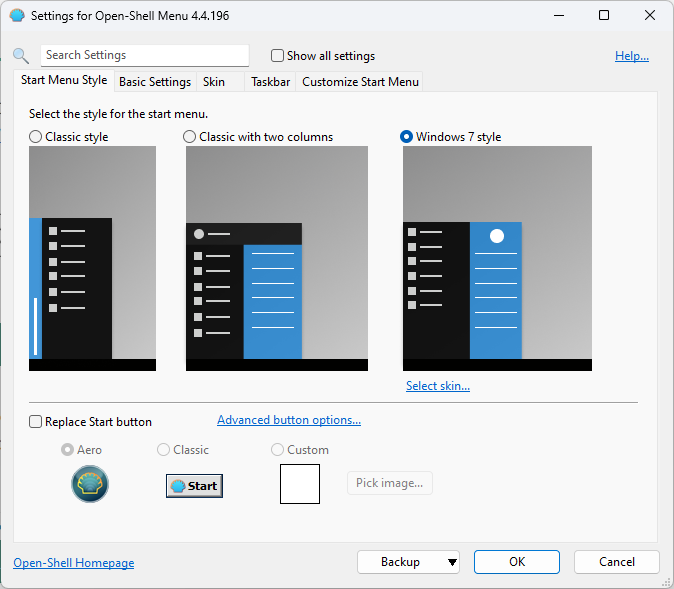
Task: Visit the Open-Shell Homepage link
Action: pos(74,563)
